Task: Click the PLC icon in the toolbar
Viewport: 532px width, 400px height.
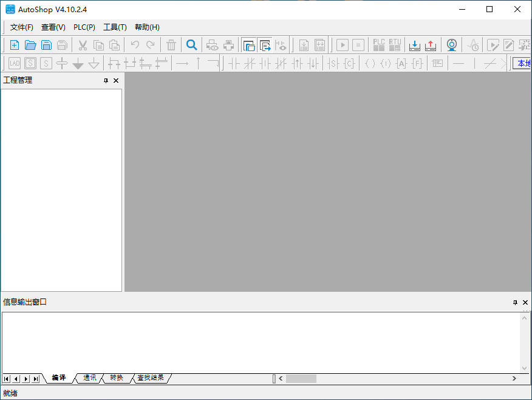Action: [x=378, y=45]
